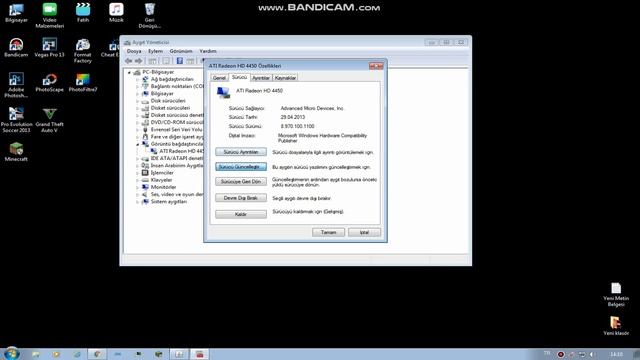The width and height of the screenshot is (640, 360).
Task: Select the Yeni klasör desktop folder
Action: [616, 325]
